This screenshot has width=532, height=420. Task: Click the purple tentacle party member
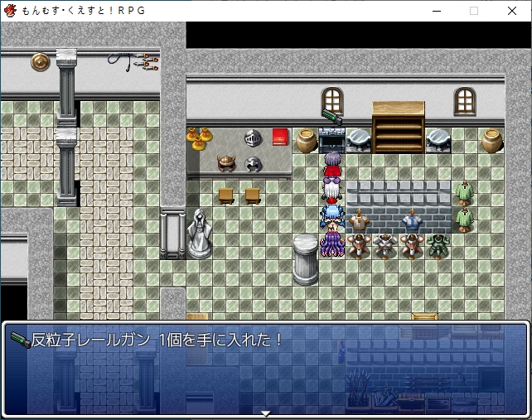pyautogui.click(x=332, y=244)
